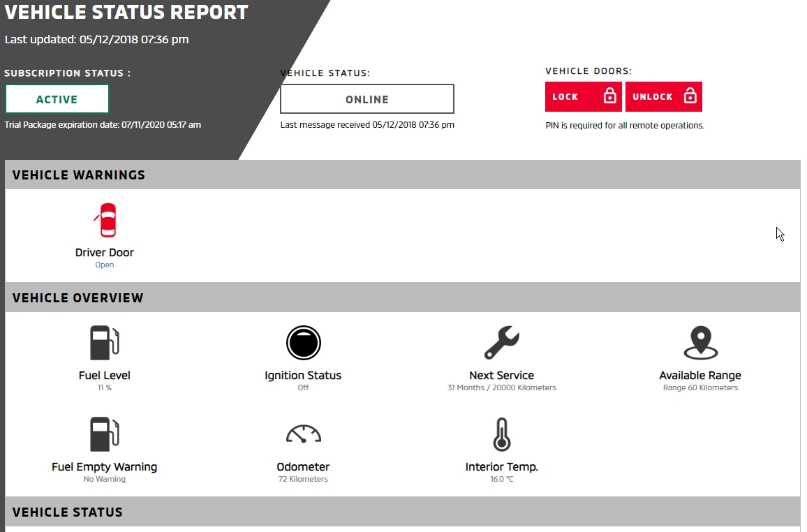Click the Fuel Empty Warning pump icon
The image size is (807, 532).
[x=105, y=434]
